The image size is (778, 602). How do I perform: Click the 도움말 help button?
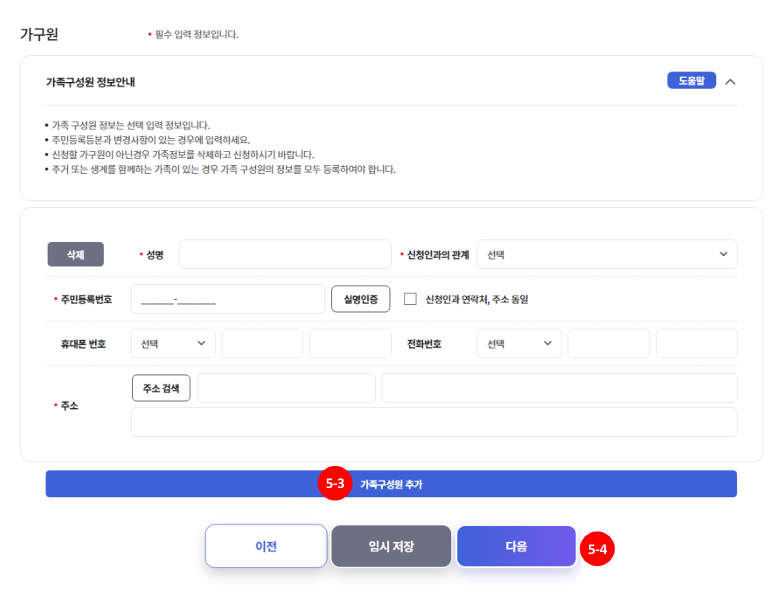pos(691,80)
